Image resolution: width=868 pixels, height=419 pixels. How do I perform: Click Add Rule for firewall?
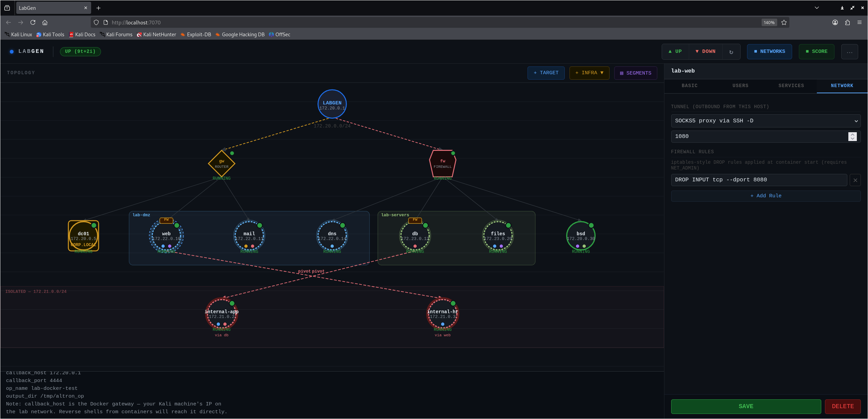(766, 196)
